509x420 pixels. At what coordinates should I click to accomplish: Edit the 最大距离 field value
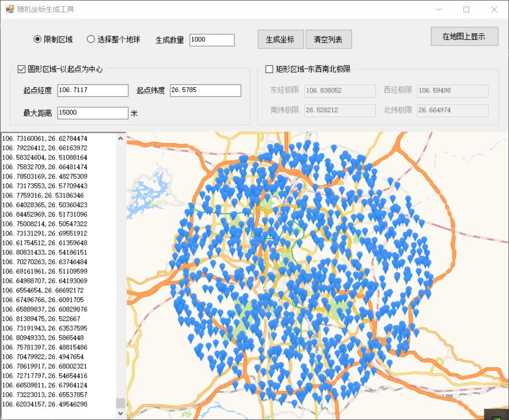(x=93, y=113)
